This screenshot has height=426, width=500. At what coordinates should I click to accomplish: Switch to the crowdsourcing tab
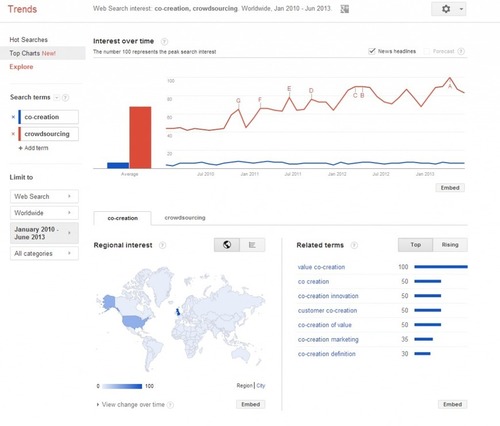185,218
